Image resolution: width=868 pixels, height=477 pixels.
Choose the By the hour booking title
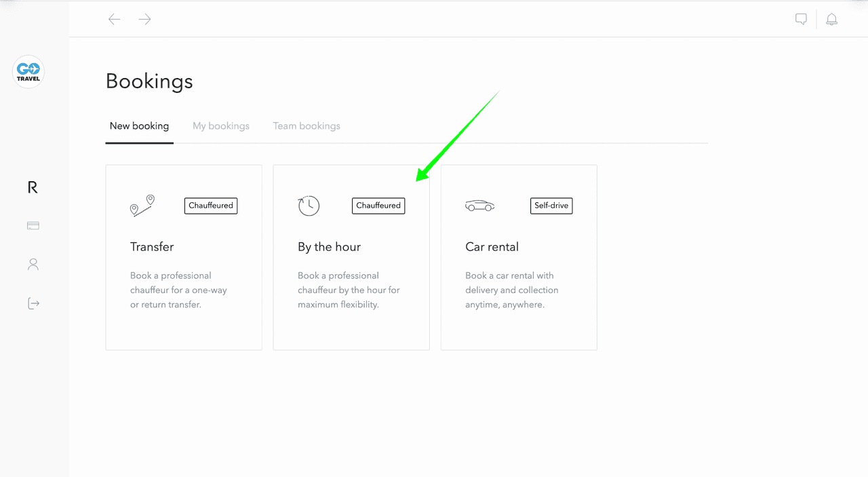[x=329, y=247]
